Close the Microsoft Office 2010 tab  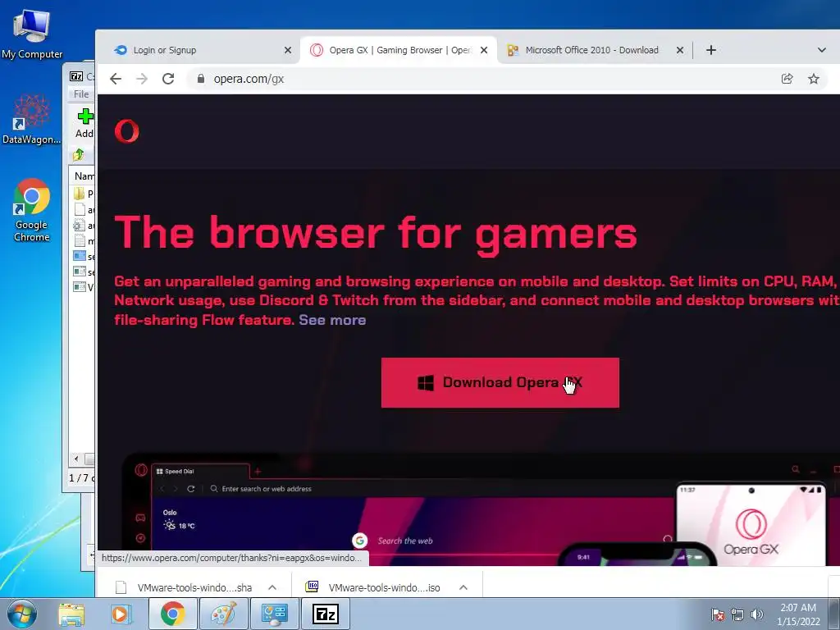pyautogui.click(x=680, y=50)
